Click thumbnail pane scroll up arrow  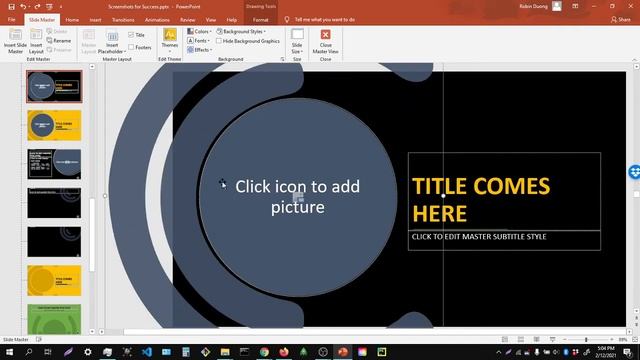tap(92, 67)
